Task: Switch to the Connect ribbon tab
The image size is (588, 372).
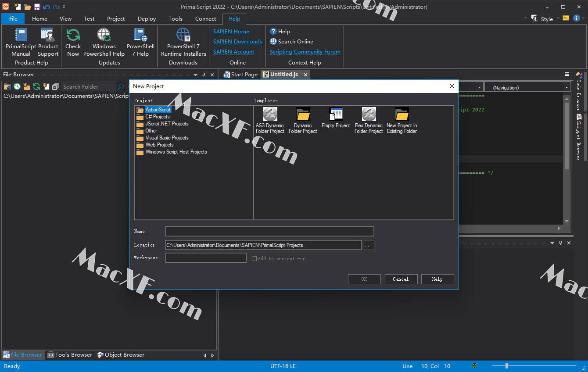Action: point(205,18)
